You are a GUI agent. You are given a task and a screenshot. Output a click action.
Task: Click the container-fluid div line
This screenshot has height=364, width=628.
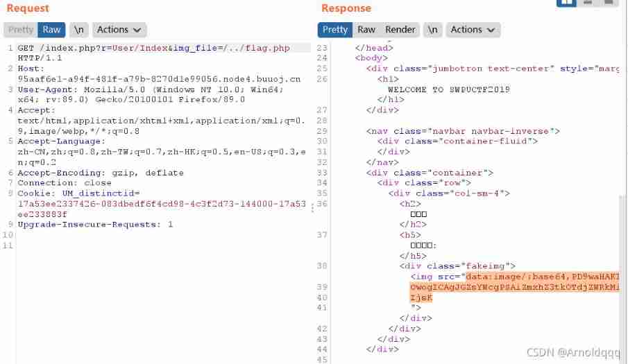tap(457, 141)
